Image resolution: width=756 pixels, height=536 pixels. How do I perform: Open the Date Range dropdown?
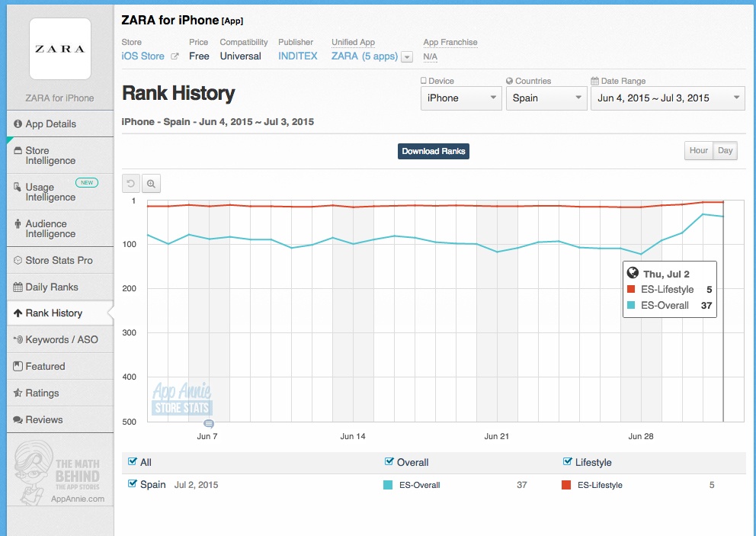[x=668, y=98]
